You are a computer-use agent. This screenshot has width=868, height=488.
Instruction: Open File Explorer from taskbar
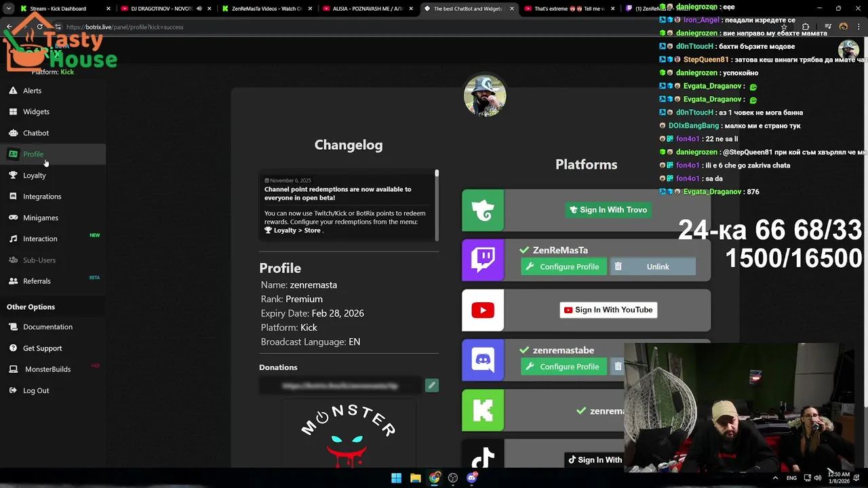point(415,478)
